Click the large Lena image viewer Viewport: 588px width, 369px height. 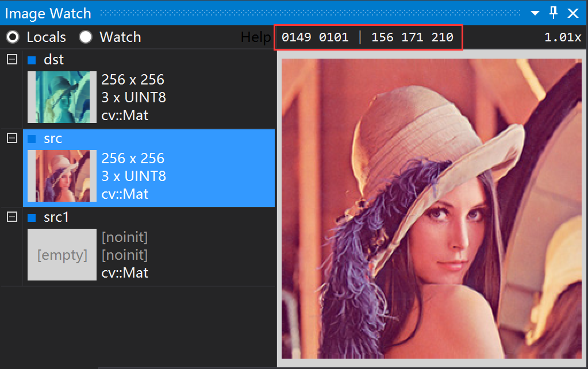431,209
